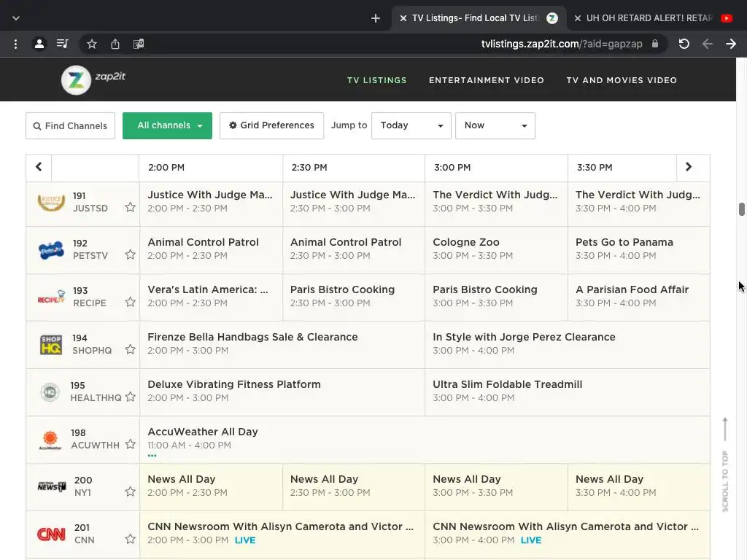Bookmark this page with the star icon
The height and width of the screenshot is (560, 747).
(92, 44)
